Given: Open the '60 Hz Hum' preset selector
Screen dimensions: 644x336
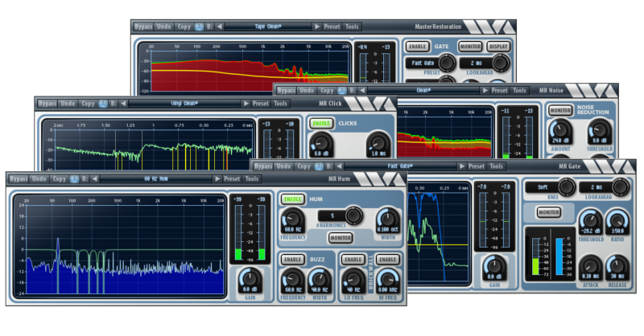Looking at the screenshot, I should tap(156, 179).
